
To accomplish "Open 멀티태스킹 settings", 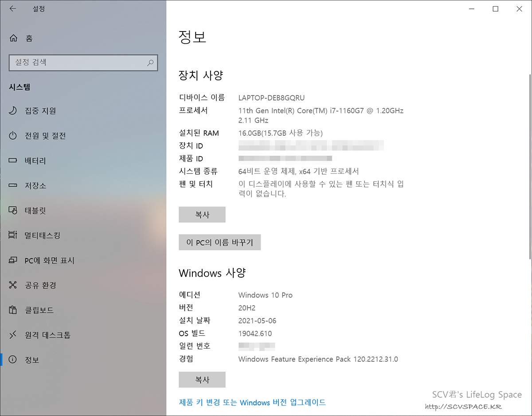I will (x=83, y=235).
